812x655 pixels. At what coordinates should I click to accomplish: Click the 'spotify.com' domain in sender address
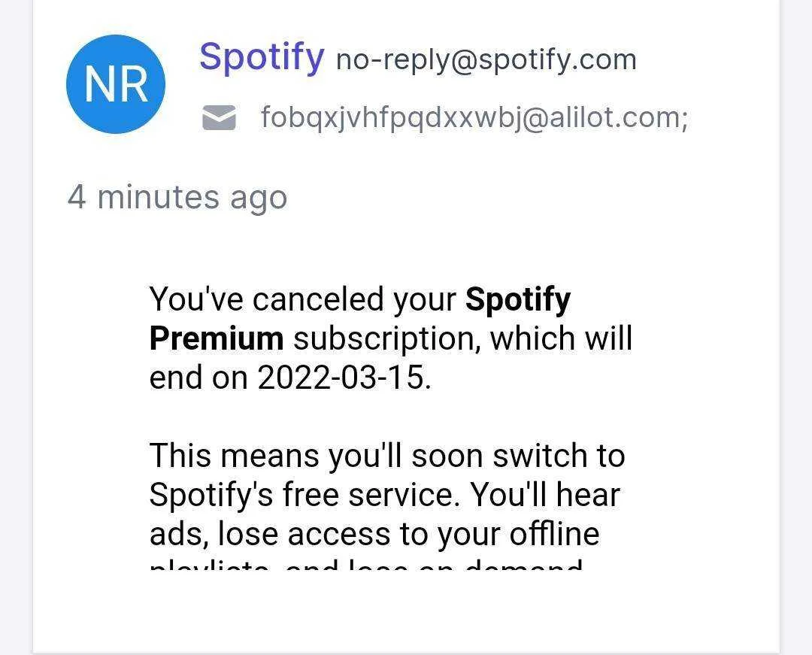tap(556, 60)
